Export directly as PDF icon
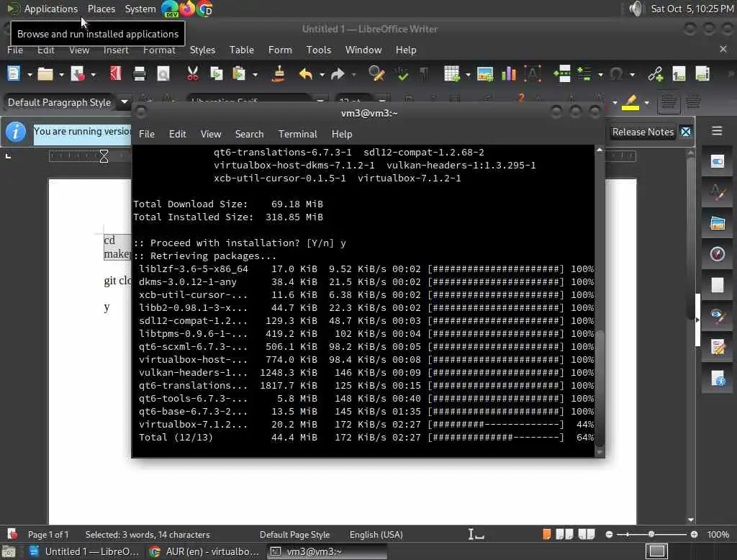 116,74
